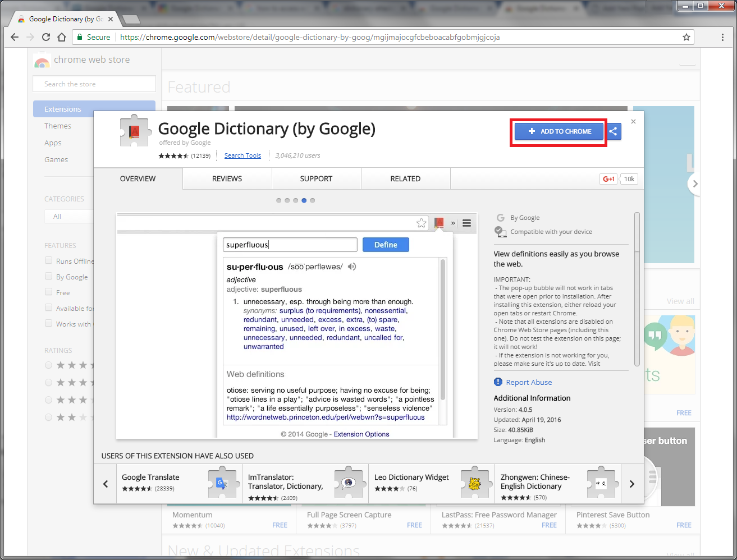Toggle the By Google checkbox
Screen dimensions: 737x560
point(49,276)
